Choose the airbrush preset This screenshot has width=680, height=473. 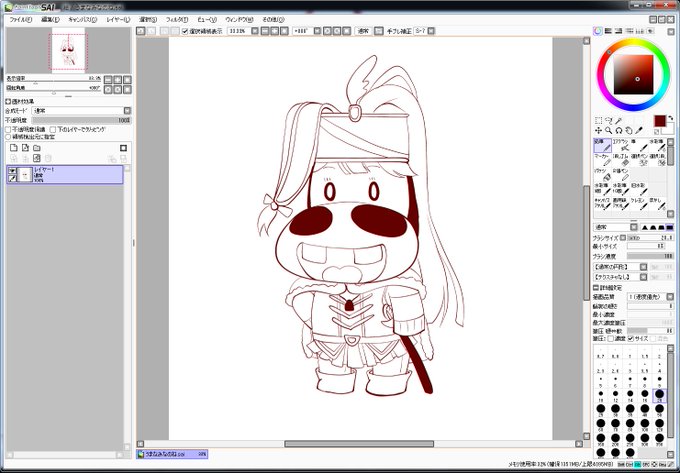coord(621,145)
